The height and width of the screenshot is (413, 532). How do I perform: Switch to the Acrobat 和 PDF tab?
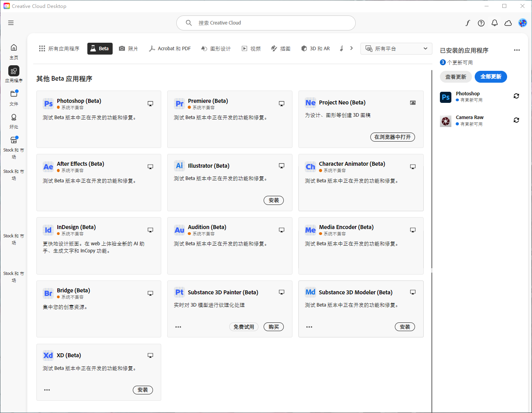coord(170,49)
